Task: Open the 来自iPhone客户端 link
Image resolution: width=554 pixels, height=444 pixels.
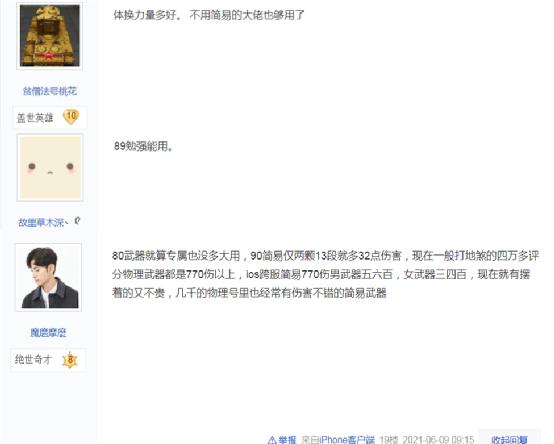Action: 338,440
